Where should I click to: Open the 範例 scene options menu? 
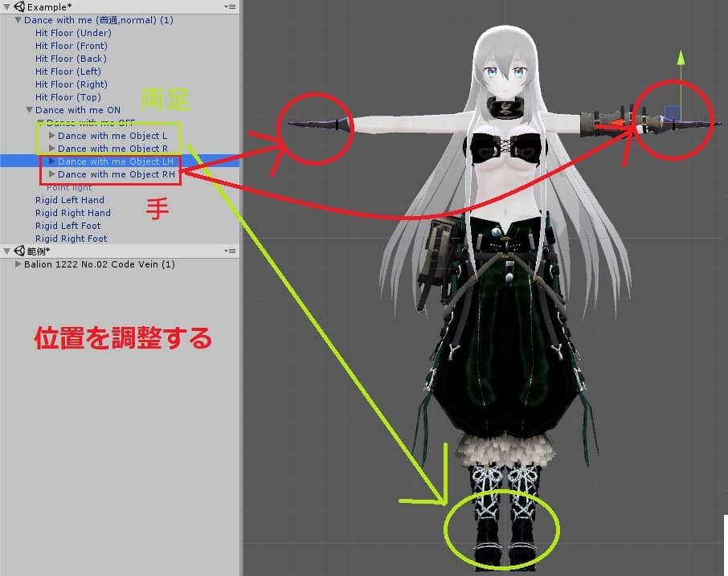pos(230,251)
